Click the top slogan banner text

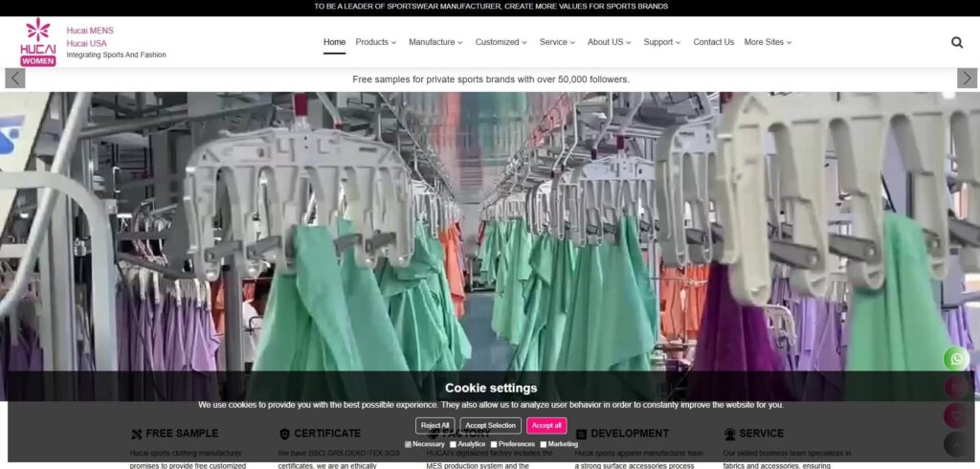coord(491,7)
